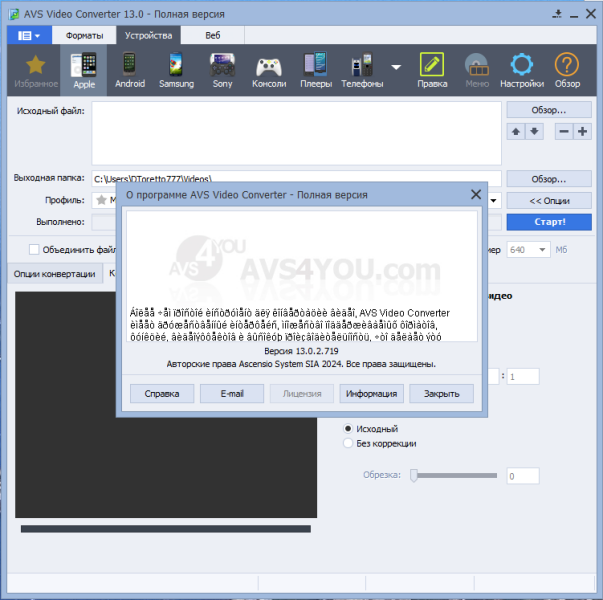Click the source file list area
The height and width of the screenshot is (600, 603).
296,133
